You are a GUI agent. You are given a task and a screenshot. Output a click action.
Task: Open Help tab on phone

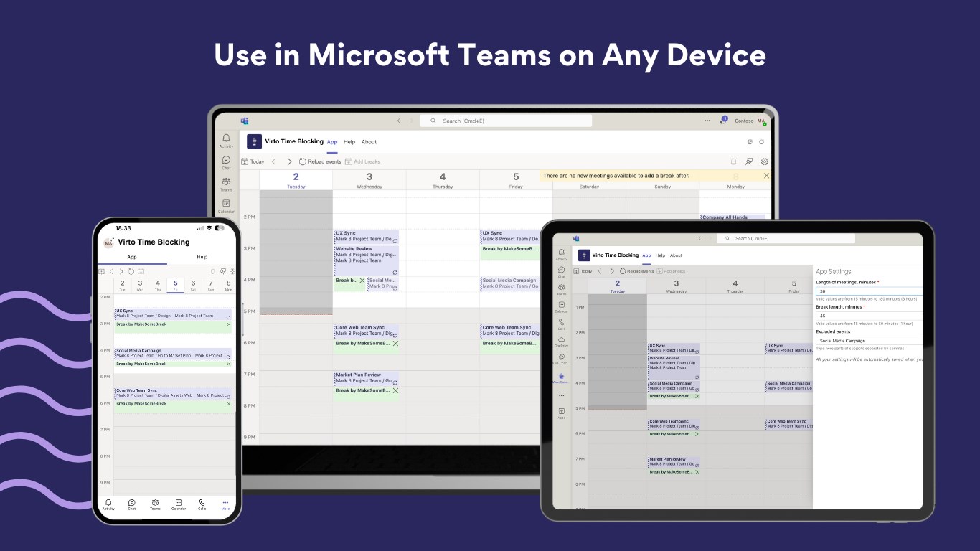[x=202, y=257]
